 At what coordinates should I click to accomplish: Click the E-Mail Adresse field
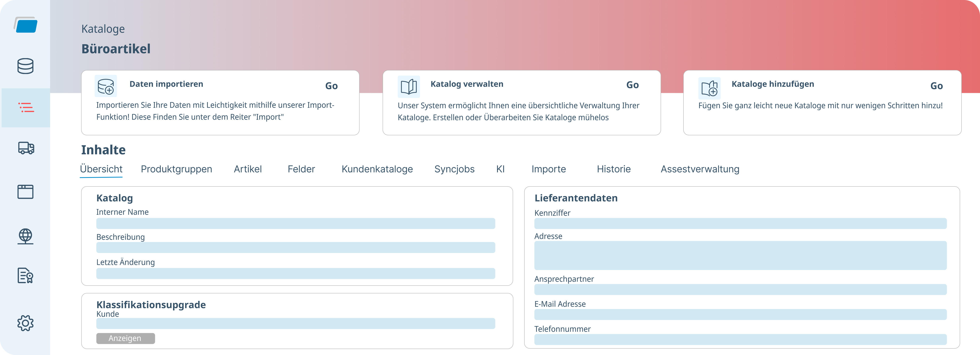point(740,315)
